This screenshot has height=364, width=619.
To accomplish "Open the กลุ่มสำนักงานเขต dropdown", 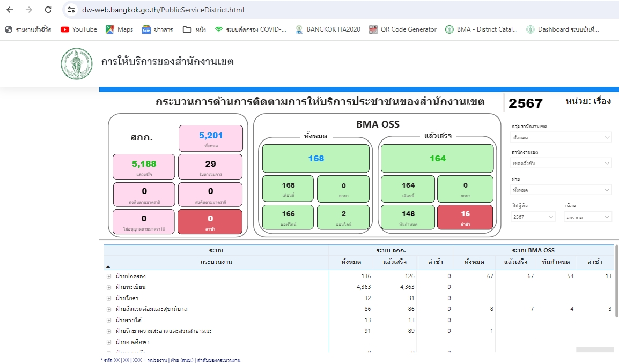I will pos(561,137).
